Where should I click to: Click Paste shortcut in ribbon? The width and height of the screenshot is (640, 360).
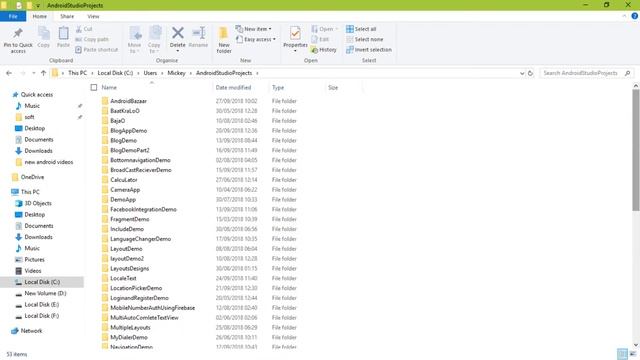point(97,49)
